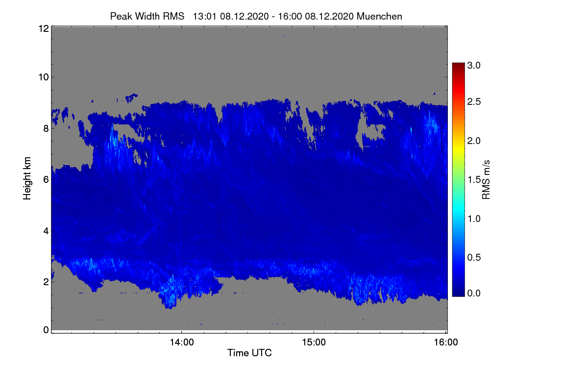Viewport: 588px width, 392px height.
Task: Click the height tick label 8
Action: click(x=46, y=128)
